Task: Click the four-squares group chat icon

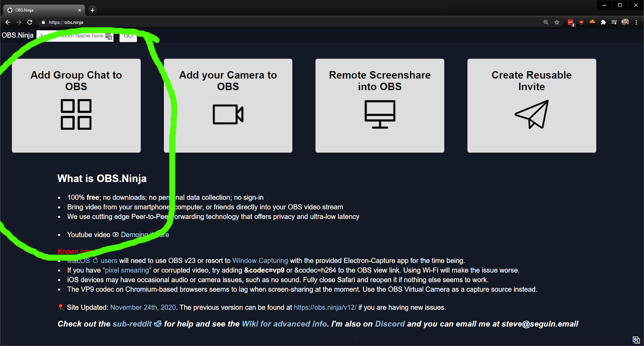Action: click(76, 114)
